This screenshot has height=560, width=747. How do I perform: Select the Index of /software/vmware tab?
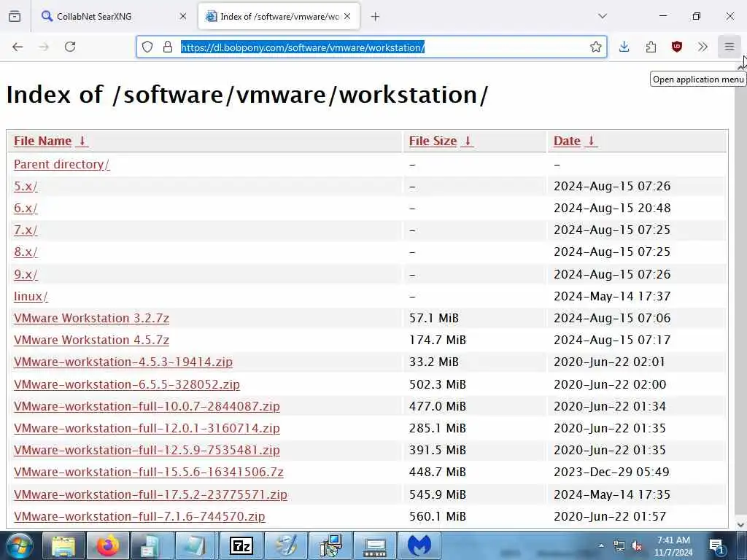click(x=279, y=16)
